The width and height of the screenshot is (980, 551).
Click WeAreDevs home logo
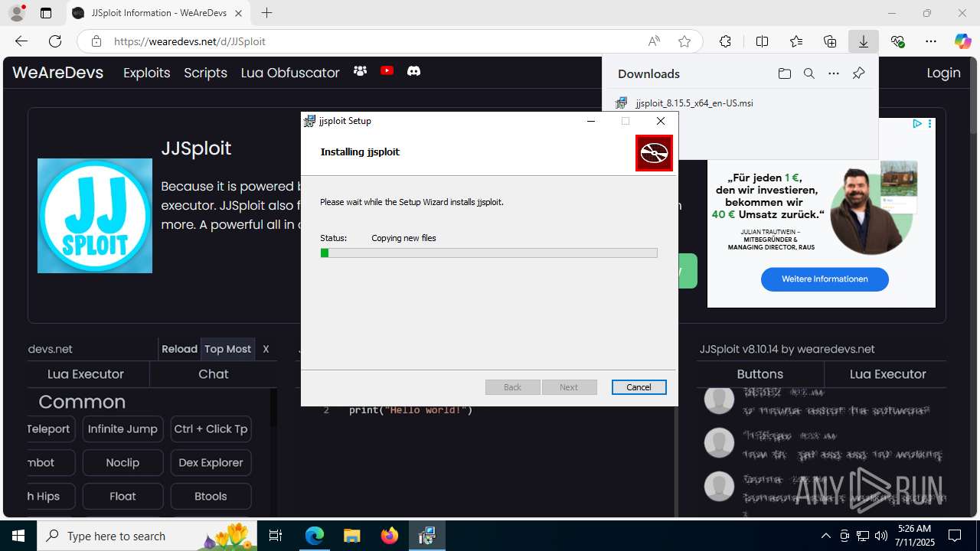58,73
